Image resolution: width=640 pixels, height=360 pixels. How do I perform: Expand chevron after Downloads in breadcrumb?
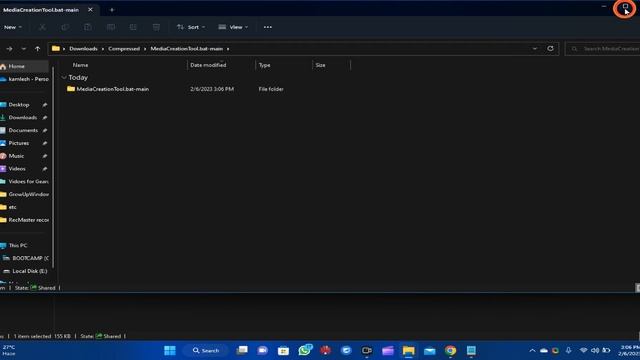coord(103,49)
